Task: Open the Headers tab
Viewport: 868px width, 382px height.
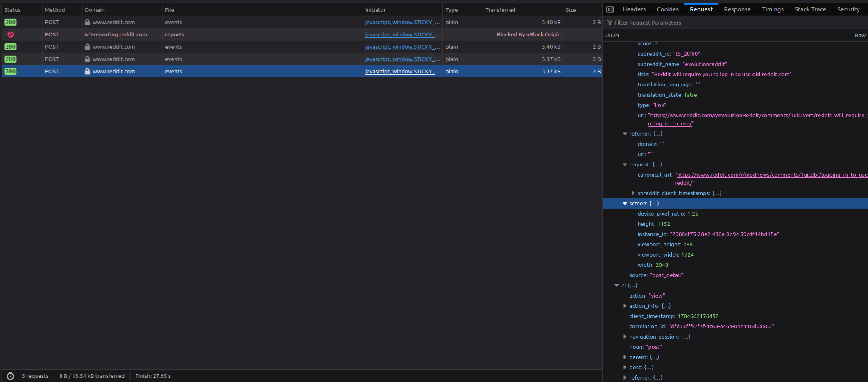Action: pos(634,9)
